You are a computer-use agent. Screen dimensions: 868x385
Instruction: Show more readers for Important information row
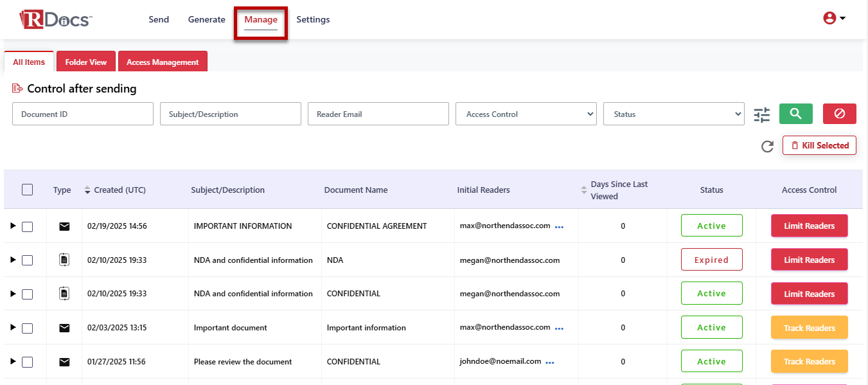point(559,328)
